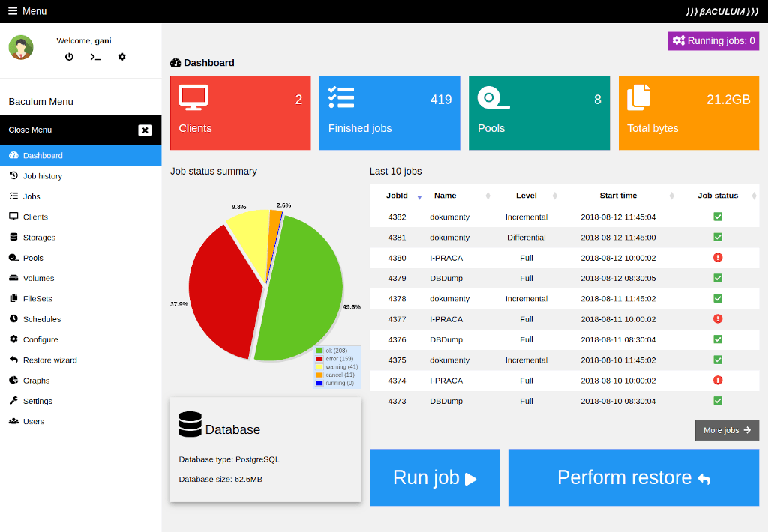Screen dimensions: 768x532
Task: Go to Jobs in sidebar
Action: pos(81,196)
